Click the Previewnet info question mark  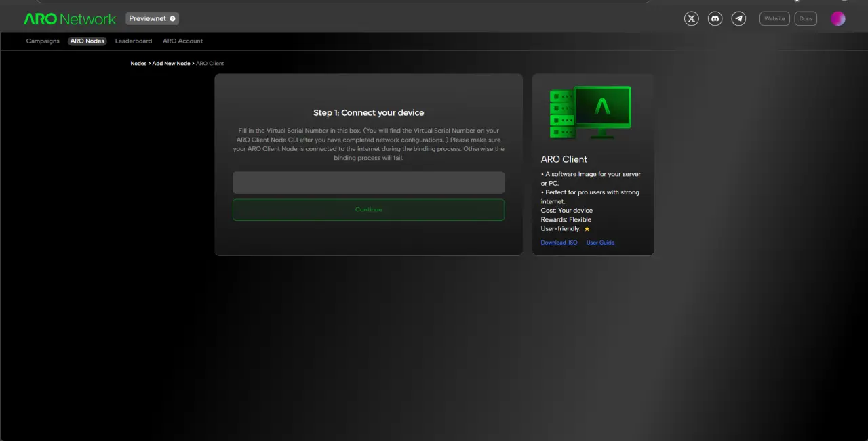coord(172,19)
